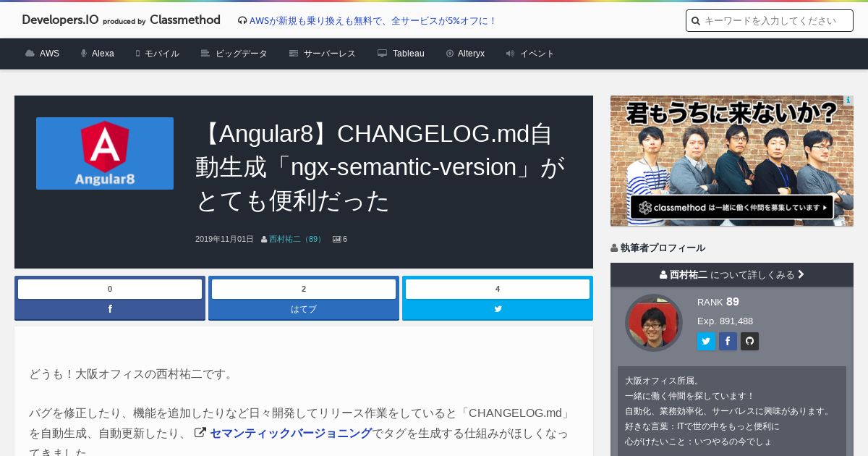Open the author's Twitter profile icon
Viewport: 868px width, 456px height.
[706, 342]
